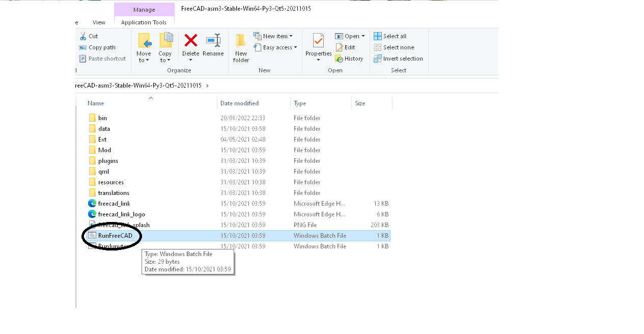
Task: Open the View ribbon tab
Action: coord(99,22)
